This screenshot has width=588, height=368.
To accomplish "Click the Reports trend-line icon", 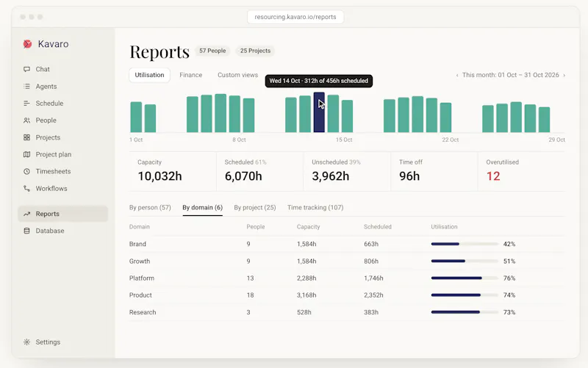I will pos(26,214).
